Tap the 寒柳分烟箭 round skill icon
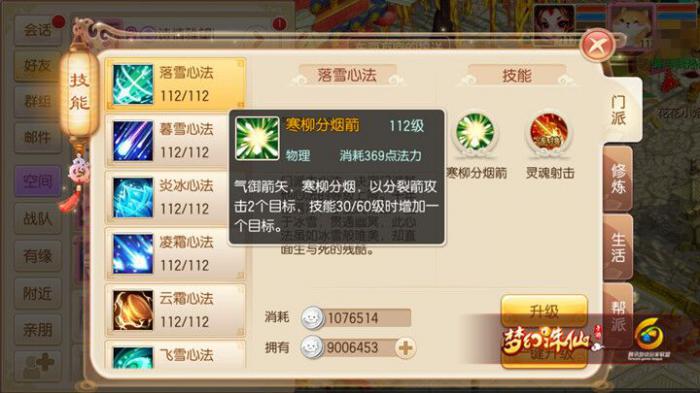 (475, 133)
